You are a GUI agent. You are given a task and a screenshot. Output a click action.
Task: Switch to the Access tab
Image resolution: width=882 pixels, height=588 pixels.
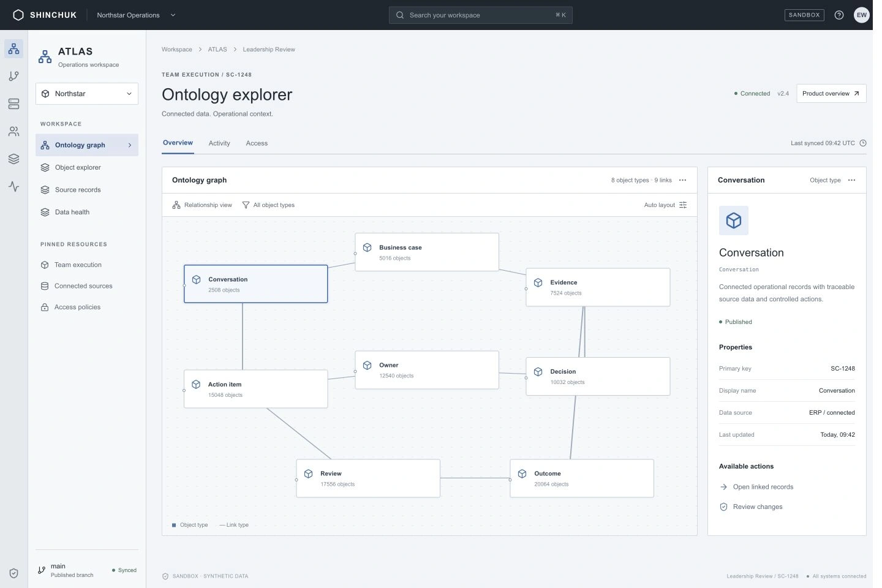click(x=257, y=143)
